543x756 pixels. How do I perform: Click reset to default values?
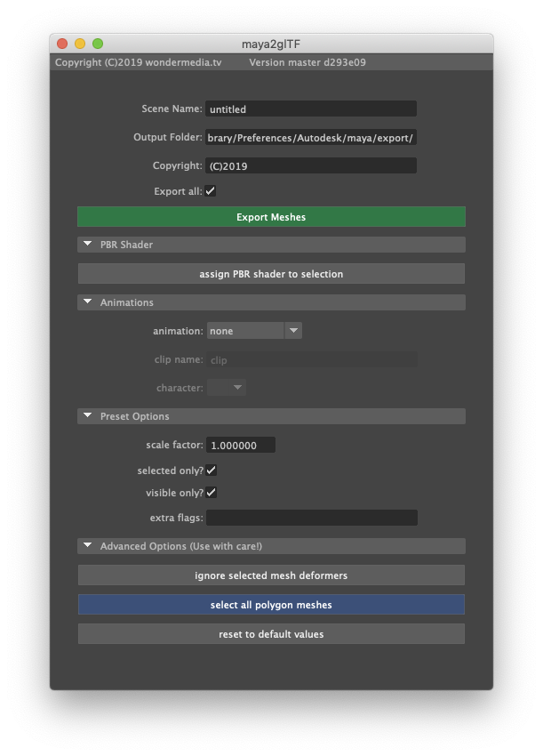(x=271, y=633)
